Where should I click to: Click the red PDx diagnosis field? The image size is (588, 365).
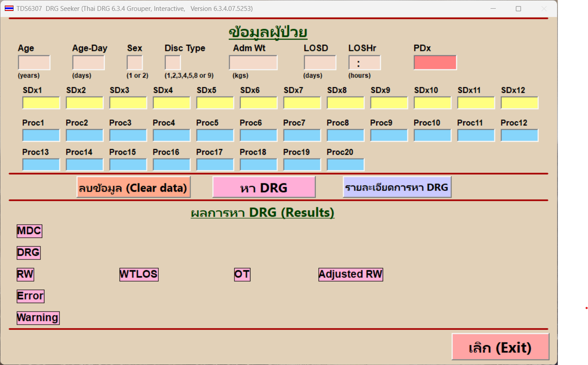(435, 63)
